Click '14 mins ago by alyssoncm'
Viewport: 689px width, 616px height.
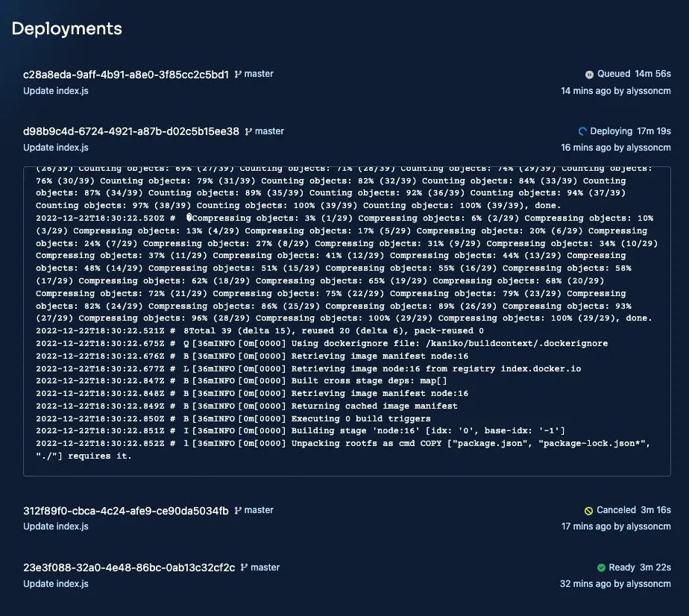click(616, 91)
